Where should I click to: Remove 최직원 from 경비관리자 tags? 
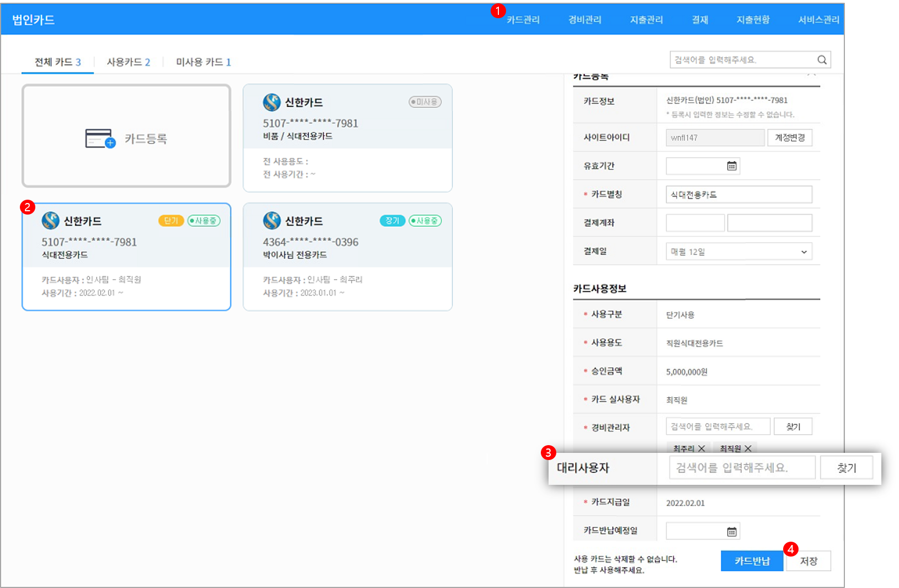coord(748,448)
